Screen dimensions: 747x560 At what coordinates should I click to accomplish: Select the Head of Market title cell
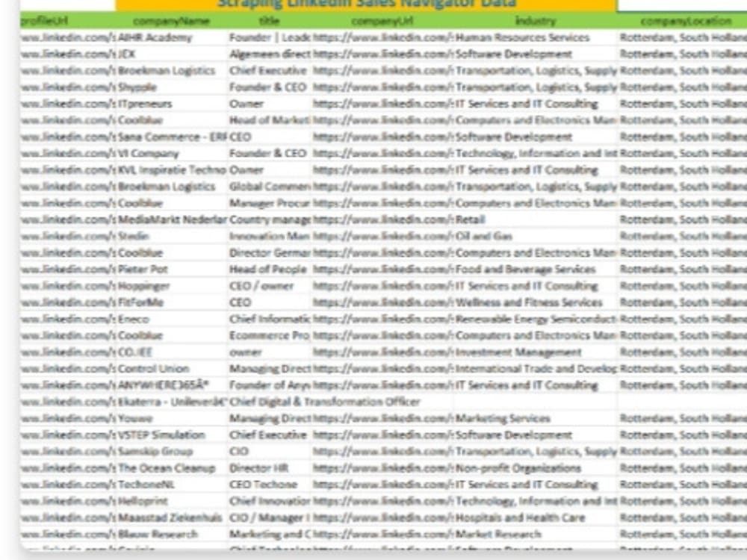click(x=270, y=120)
